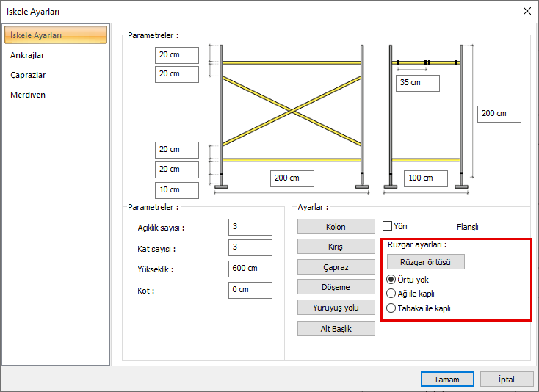Confirm with the Tamam button

[x=447, y=380]
